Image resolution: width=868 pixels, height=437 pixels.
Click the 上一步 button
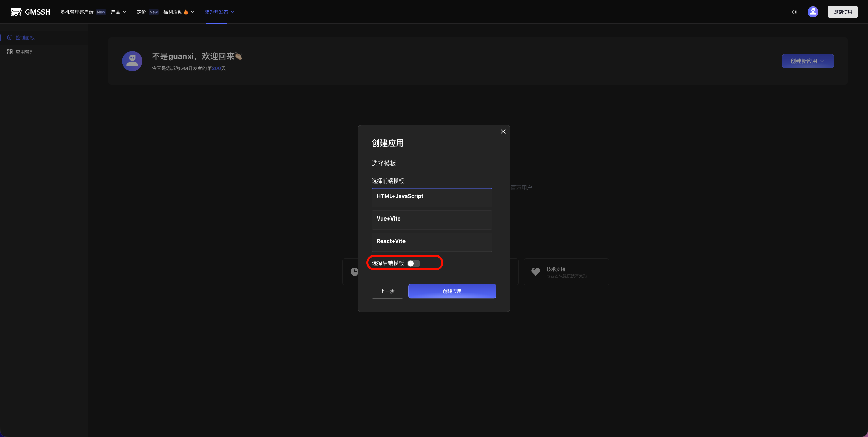pyautogui.click(x=387, y=291)
